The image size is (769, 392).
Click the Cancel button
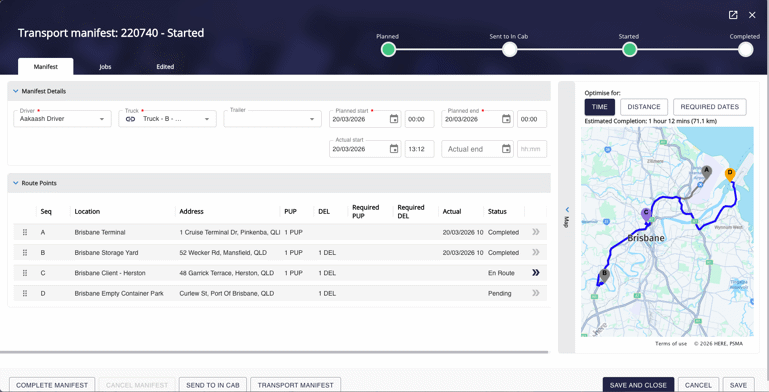pos(698,385)
